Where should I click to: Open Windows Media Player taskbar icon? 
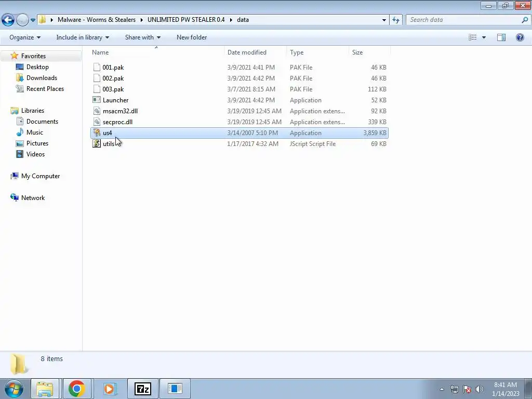(109, 389)
